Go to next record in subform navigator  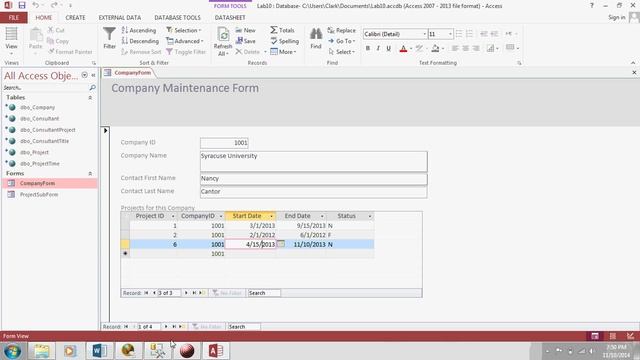click(x=186, y=293)
